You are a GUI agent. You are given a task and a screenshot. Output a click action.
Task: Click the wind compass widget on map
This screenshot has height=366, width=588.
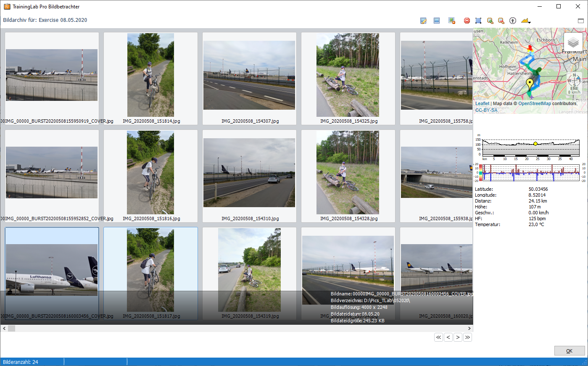574,83
